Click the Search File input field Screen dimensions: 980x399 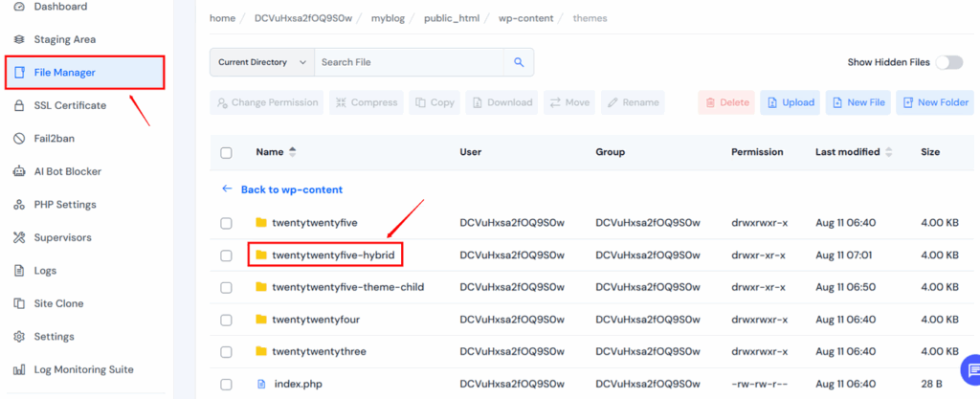pyautogui.click(x=408, y=62)
